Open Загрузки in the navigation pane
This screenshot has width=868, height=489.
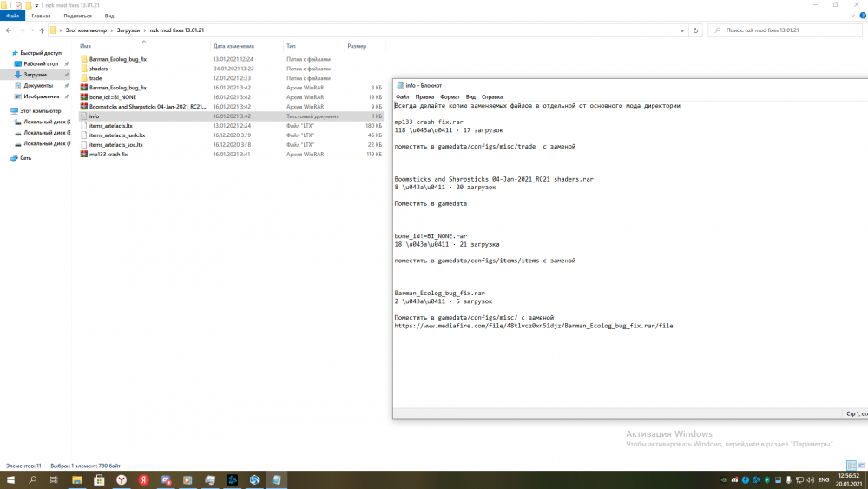click(x=35, y=75)
